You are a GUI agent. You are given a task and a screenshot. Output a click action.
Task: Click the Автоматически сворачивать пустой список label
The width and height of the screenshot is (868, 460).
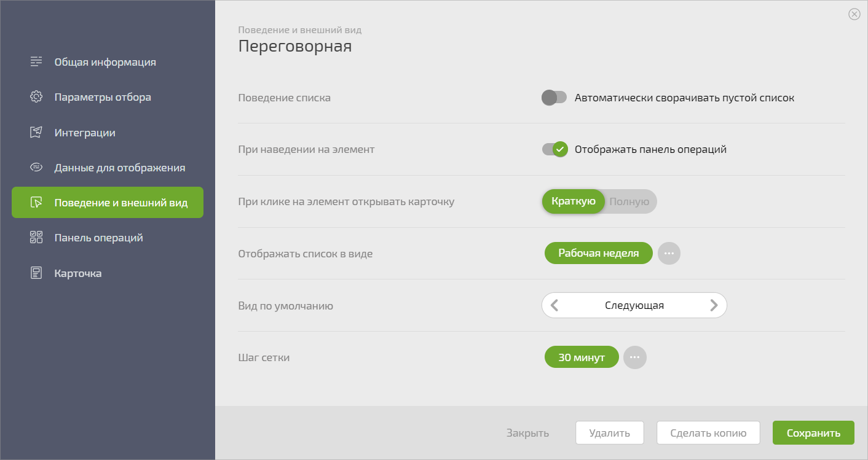[684, 98]
